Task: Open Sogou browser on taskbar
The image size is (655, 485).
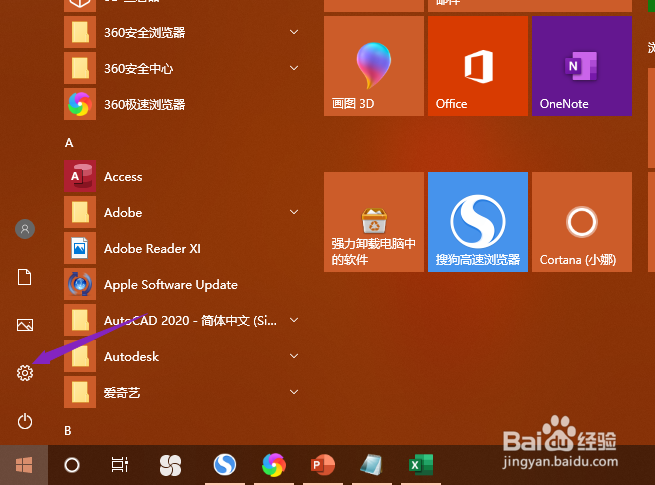Action: (225, 465)
